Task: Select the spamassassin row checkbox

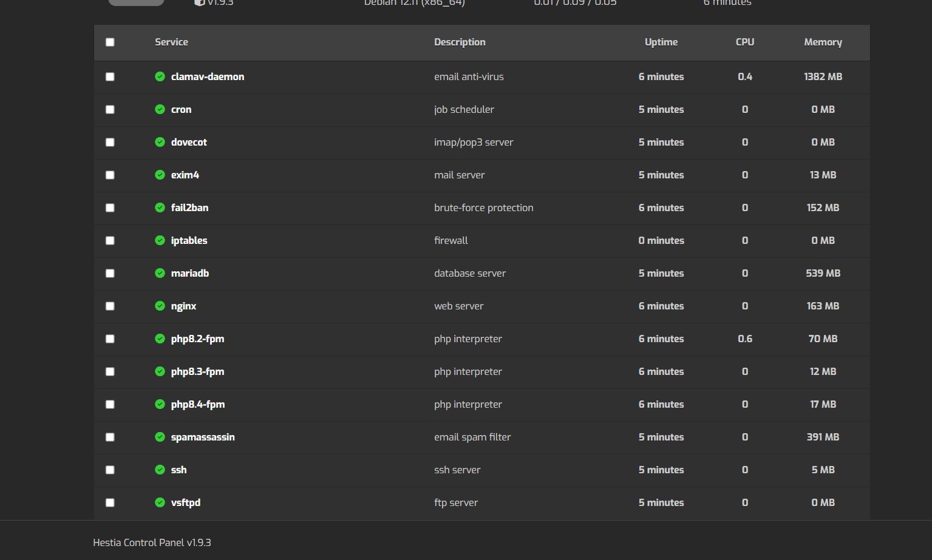Action: (x=110, y=437)
